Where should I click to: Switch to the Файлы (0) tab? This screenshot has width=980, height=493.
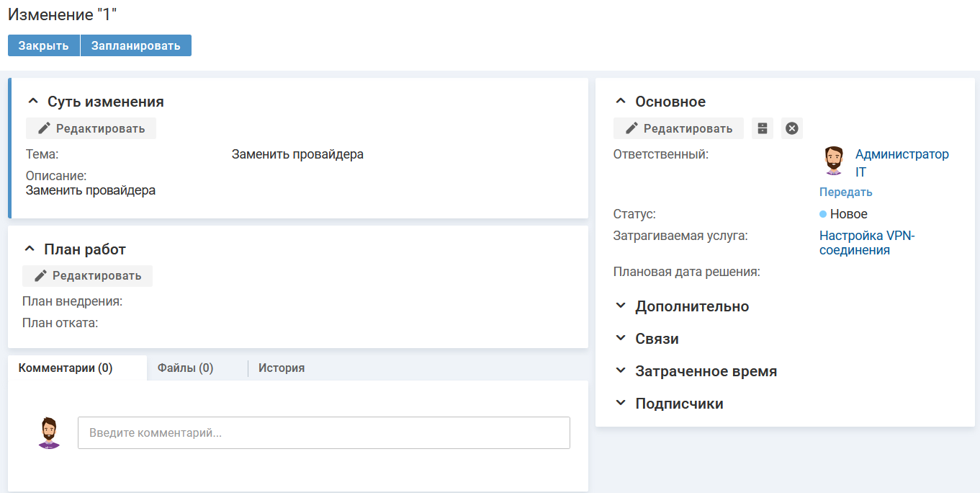185,368
